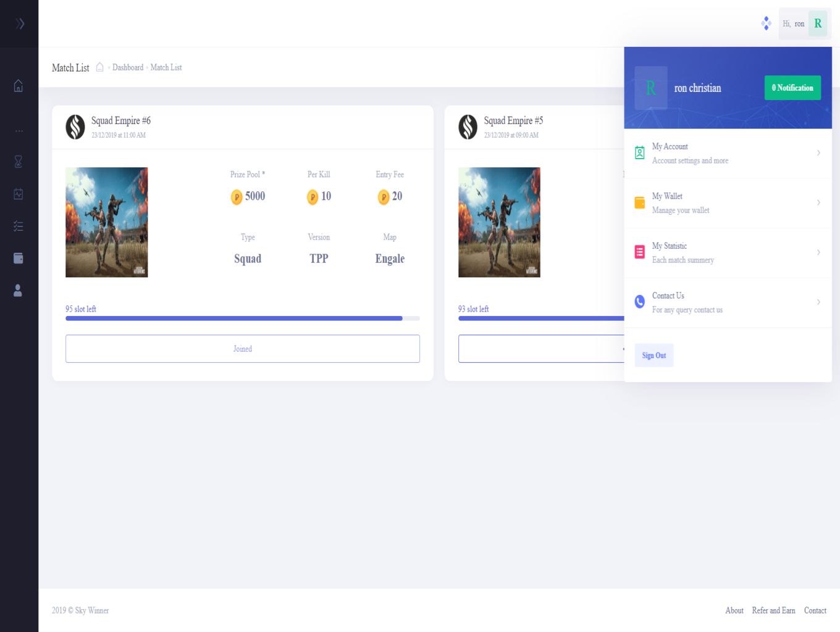Click the My Account badge icon
The image size is (840, 632).
[640, 153]
